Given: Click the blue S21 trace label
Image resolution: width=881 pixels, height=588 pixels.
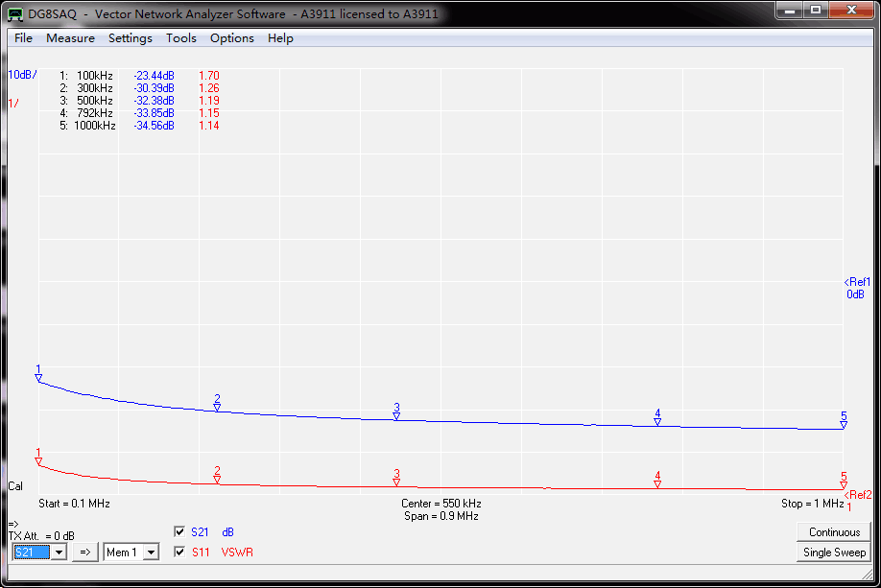Looking at the screenshot, I should [200, 531].
